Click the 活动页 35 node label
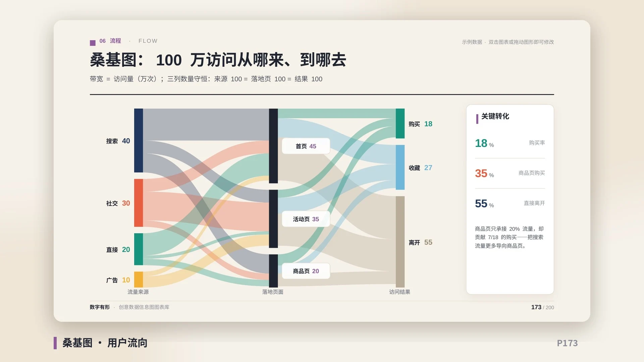This screenshot has width=644, height=362. point(306,219)
